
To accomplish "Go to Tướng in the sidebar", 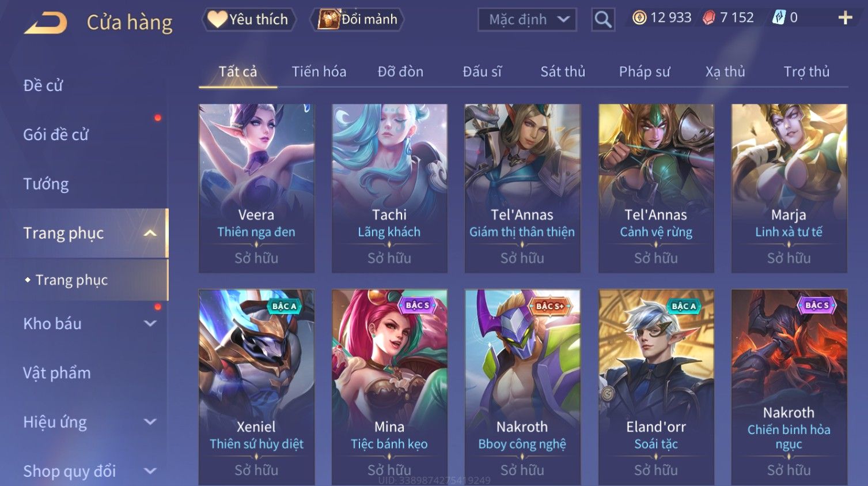I will pos(46,184).
